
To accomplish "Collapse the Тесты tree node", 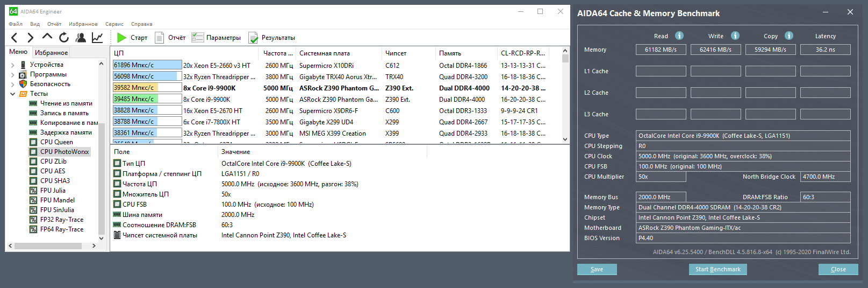I will (13, 94).
